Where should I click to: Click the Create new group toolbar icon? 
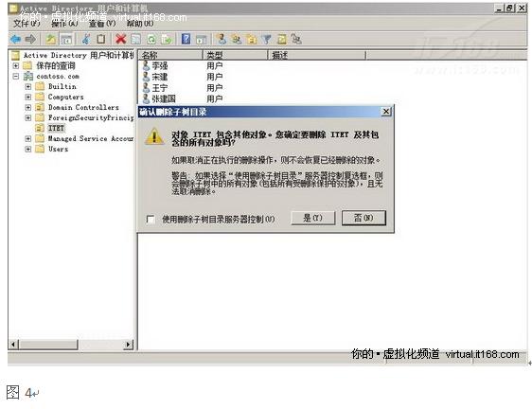[x=236, y=40]
